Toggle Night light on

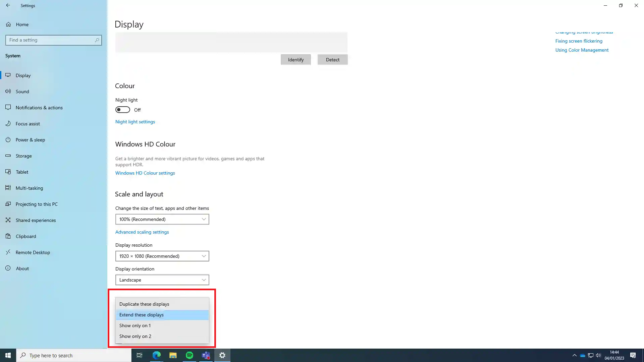click(122, 109)
